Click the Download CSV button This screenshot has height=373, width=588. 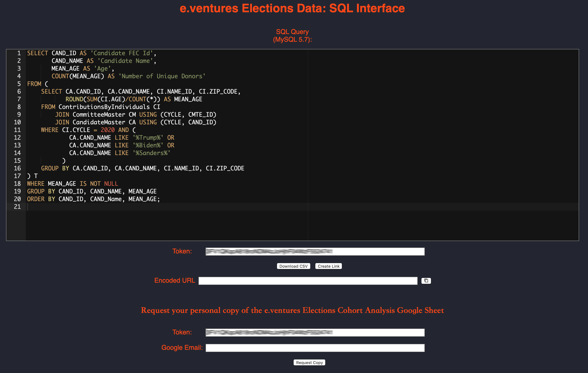[293, 266]
